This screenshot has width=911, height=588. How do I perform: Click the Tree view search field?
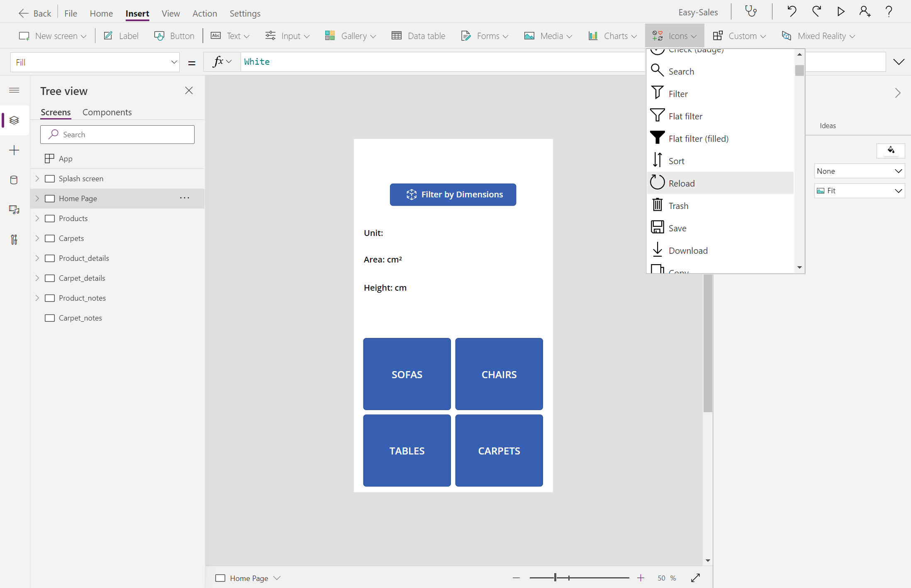click(x=117, y=135)
